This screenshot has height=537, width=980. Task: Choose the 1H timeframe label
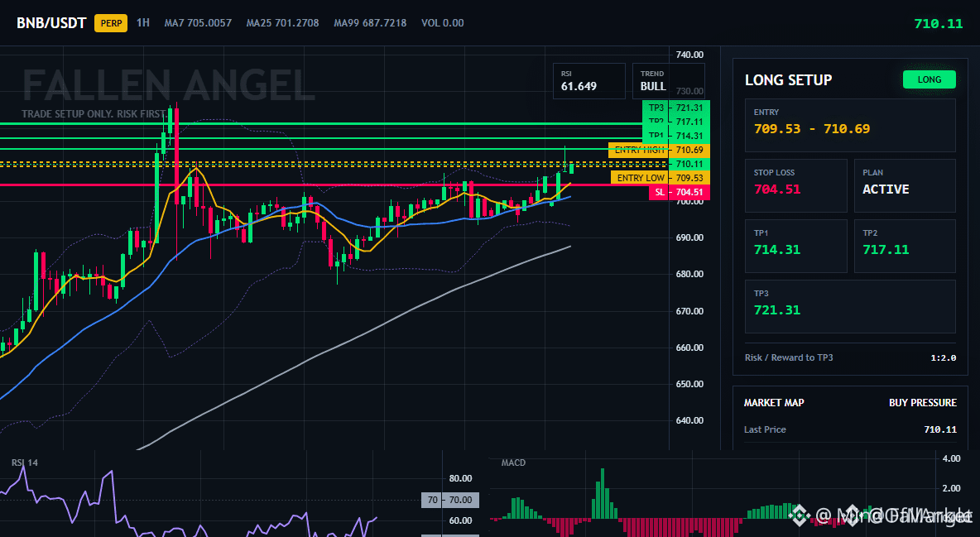(143, 22)
